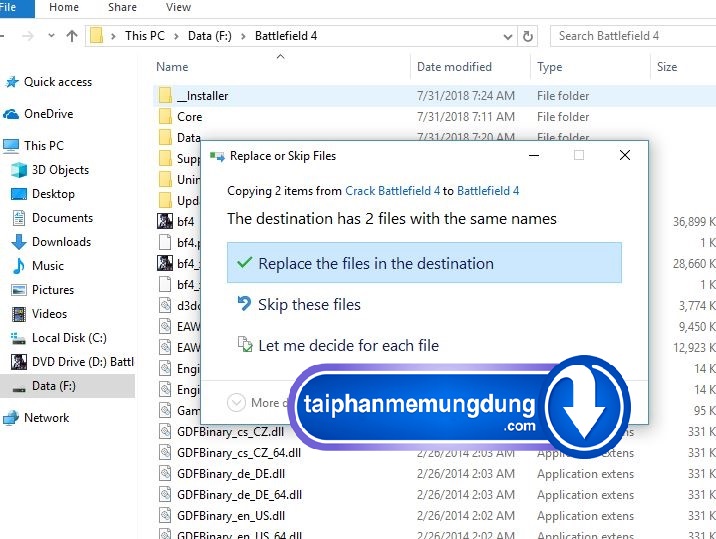
Task: Expand chevron after This PC breadcrumb
Action: click(x=176, y=37)
